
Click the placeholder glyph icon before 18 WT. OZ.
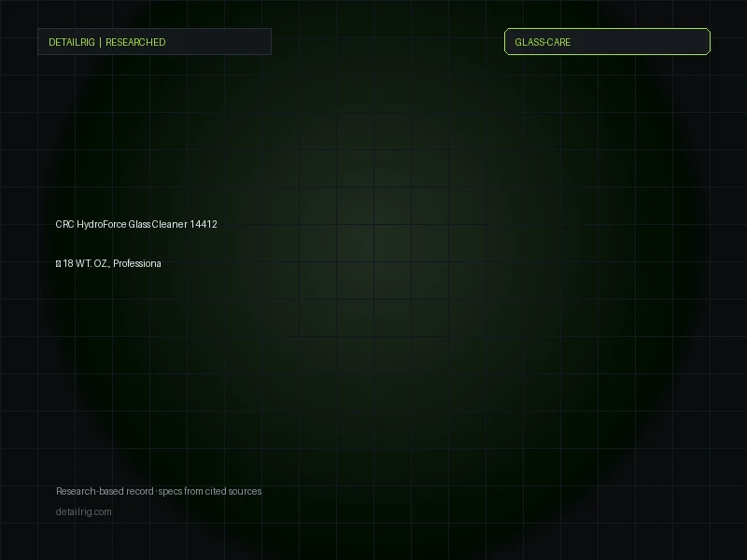coord(58,264)
